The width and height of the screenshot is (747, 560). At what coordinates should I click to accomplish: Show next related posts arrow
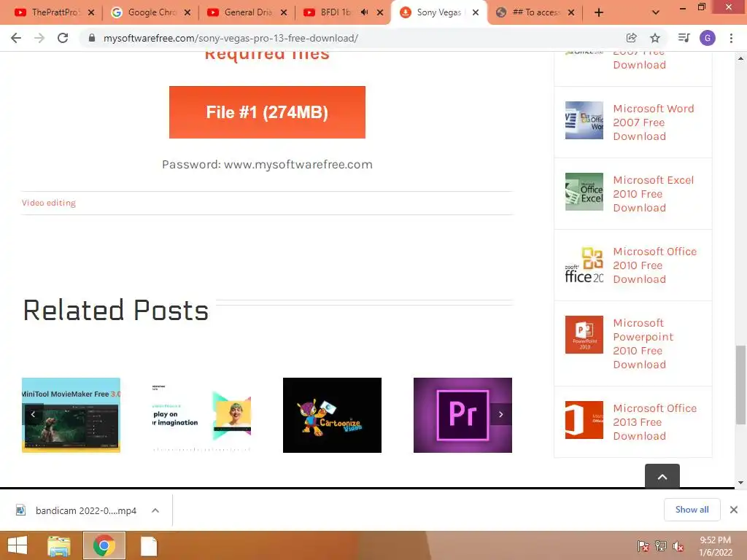[500, 414]
